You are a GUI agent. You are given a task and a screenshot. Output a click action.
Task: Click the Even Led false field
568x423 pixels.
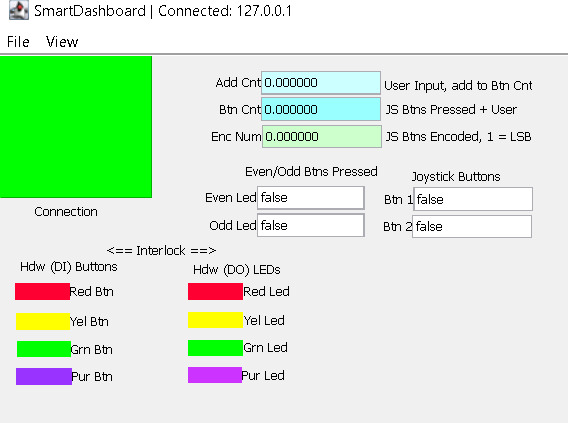310,198
